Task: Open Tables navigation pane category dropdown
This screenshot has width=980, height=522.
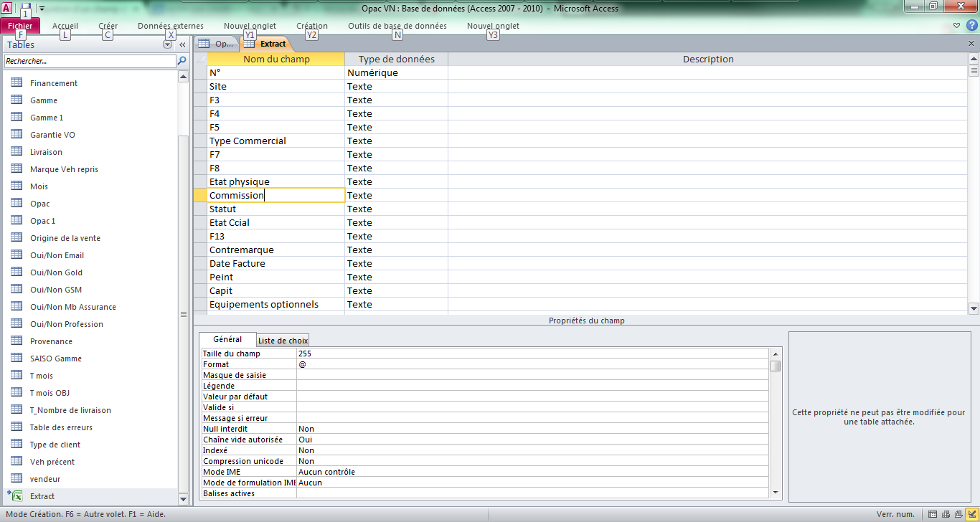Action: [167, 44]
